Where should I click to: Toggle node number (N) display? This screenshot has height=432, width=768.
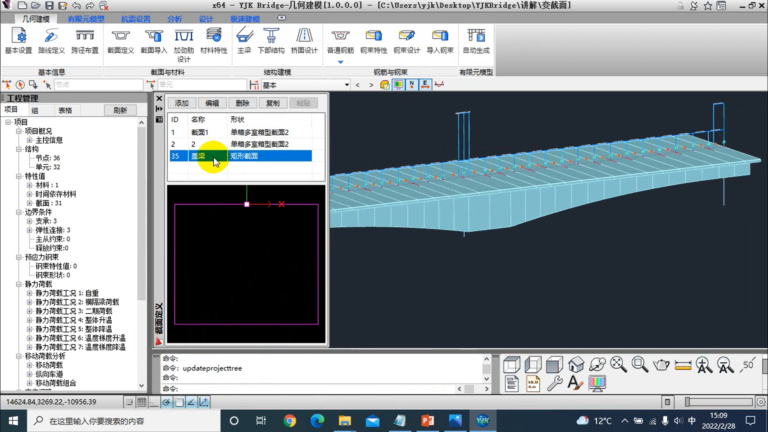pyautogui.click(x=411, y=85)
